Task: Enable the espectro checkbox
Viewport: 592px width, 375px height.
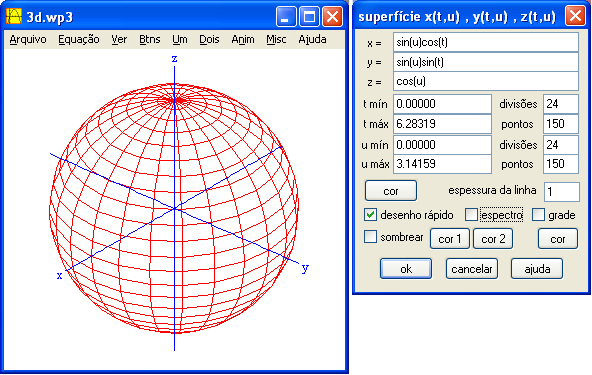Action: point(471,215)
